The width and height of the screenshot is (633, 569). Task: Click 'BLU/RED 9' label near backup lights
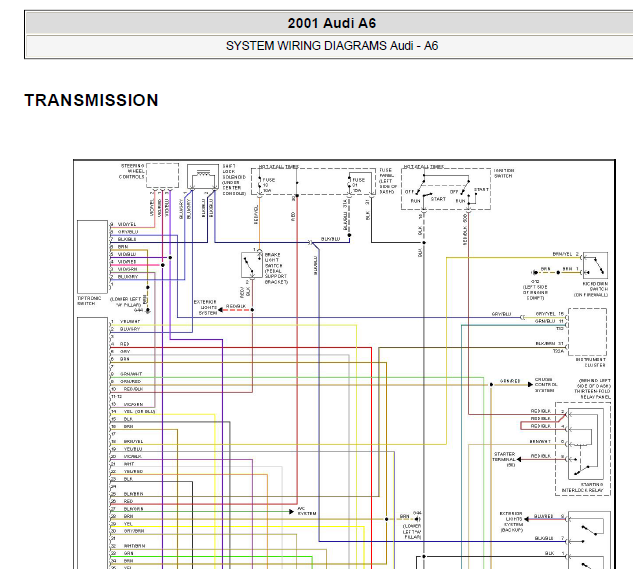point(549,516)
